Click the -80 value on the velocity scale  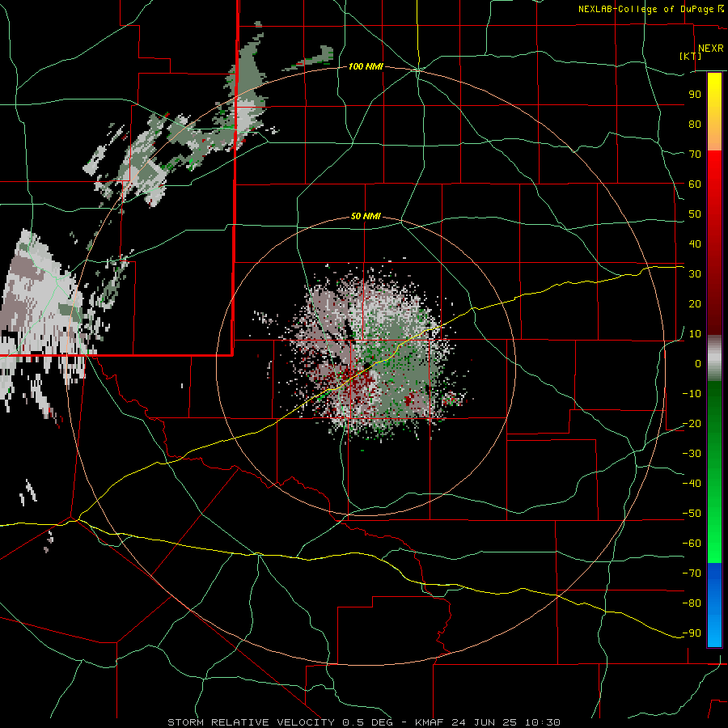(x=692, y=603)
